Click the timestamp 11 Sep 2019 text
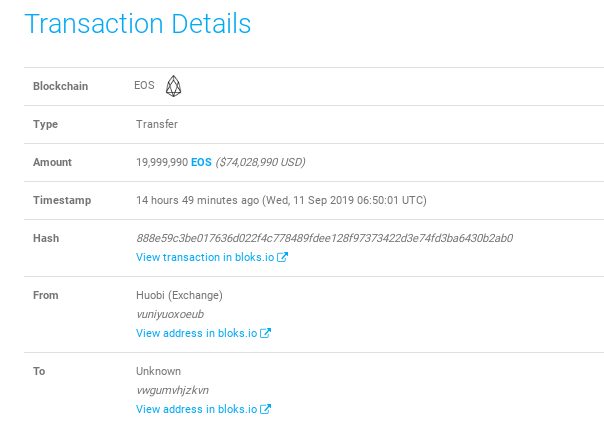This screenshot has width=604, height=442. [x=324, y=200]
